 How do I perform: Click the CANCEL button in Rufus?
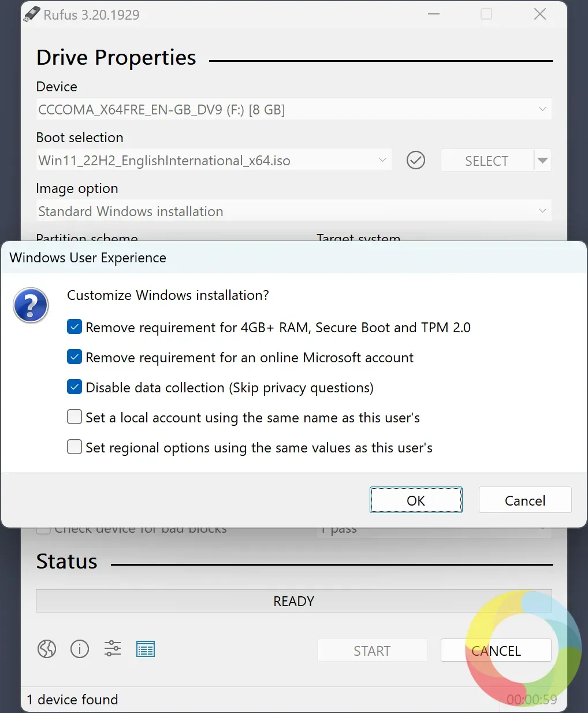[x=496, y=650]
